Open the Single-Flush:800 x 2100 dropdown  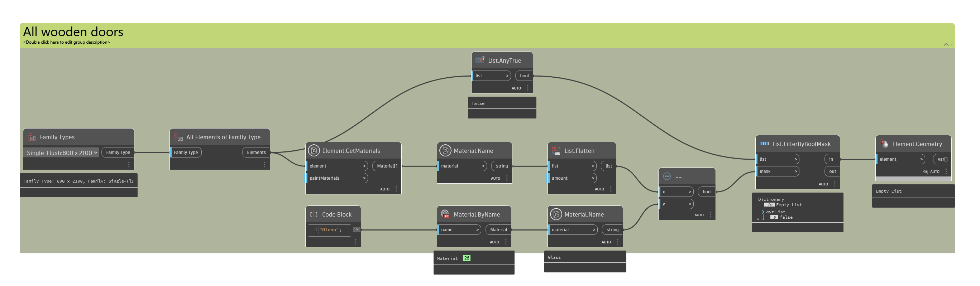click(x=62, y=153)
